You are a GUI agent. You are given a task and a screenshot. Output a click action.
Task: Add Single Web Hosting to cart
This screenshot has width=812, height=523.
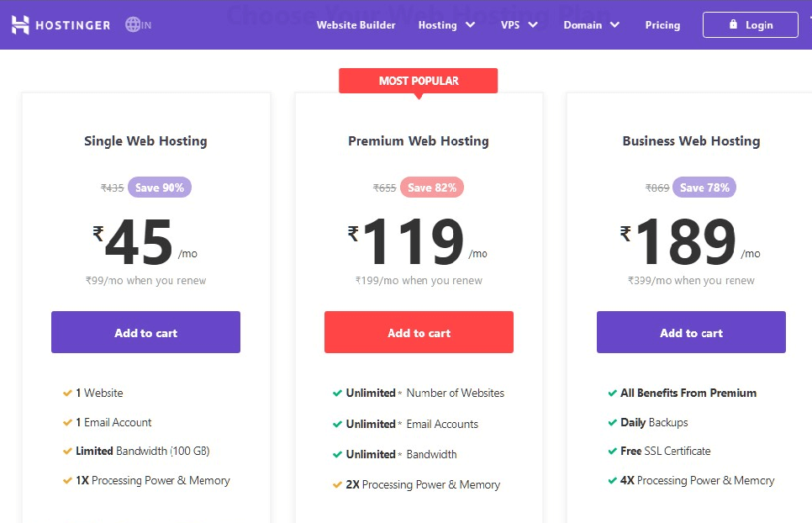tap(145, 332)
